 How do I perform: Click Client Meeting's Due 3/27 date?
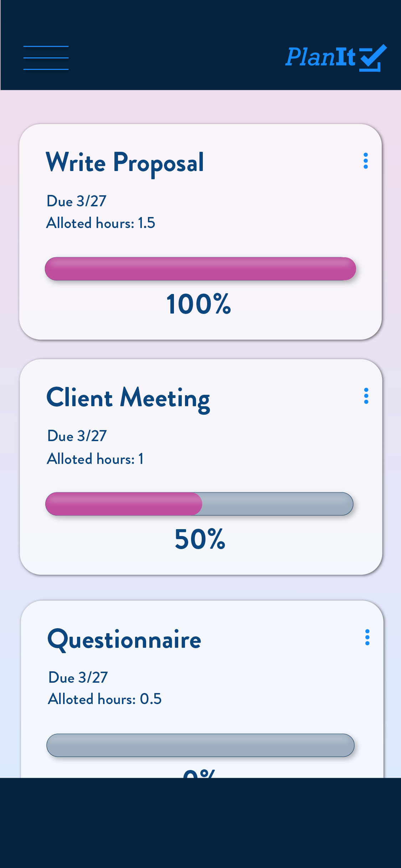(x=77, y=436)
